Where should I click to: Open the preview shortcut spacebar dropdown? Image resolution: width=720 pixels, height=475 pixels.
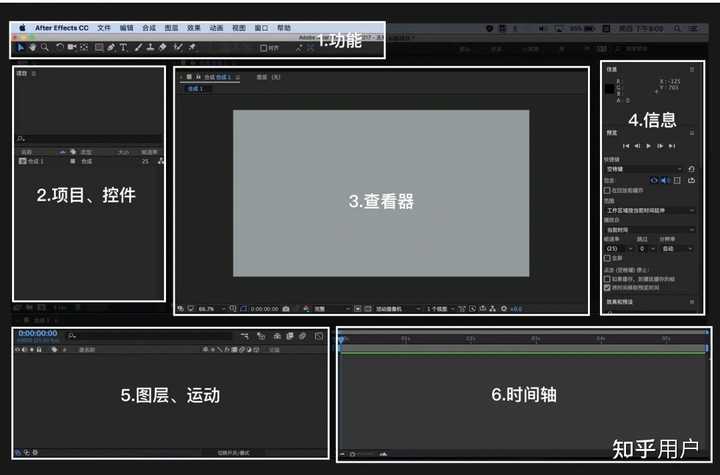(x=644, y=169)
